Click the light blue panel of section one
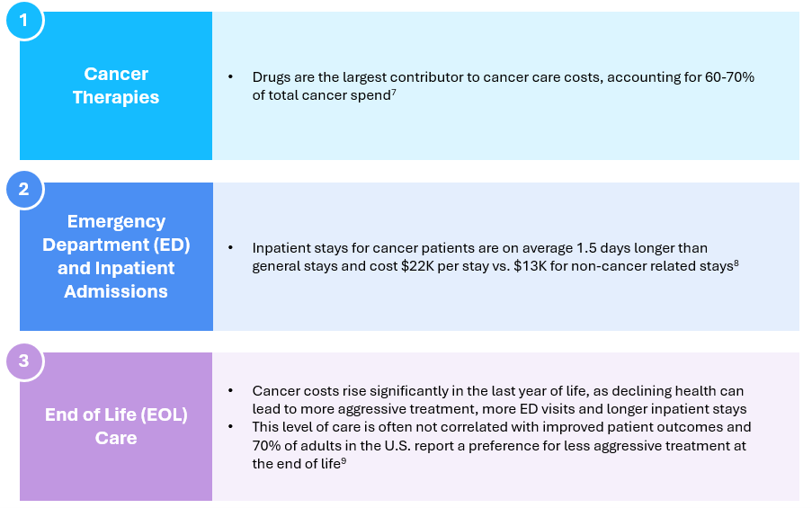The width and height of the screenshot is (812, 508). click(x=505, y=86)
